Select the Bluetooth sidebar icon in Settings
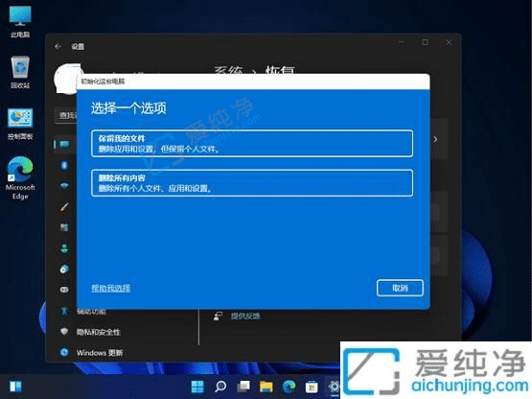Viewport: 532px width, 399px height. pyautogui.click(x=64, y=165)
